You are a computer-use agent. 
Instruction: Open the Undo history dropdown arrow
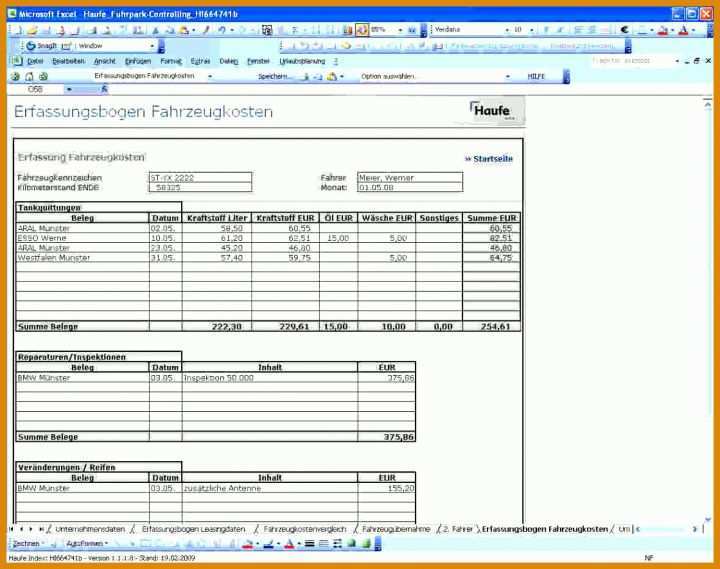[x=232, y=30]
